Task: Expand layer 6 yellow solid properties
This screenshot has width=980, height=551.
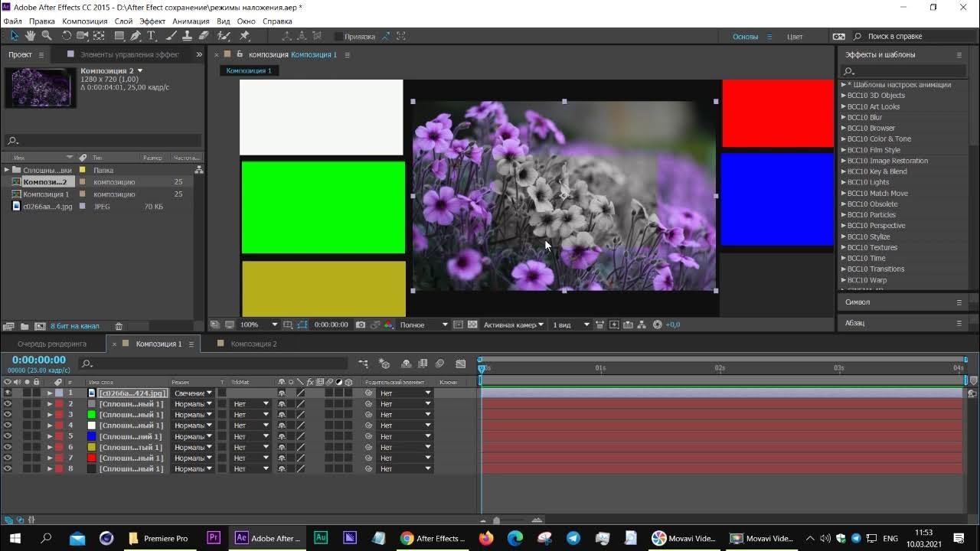Action: 50,447
